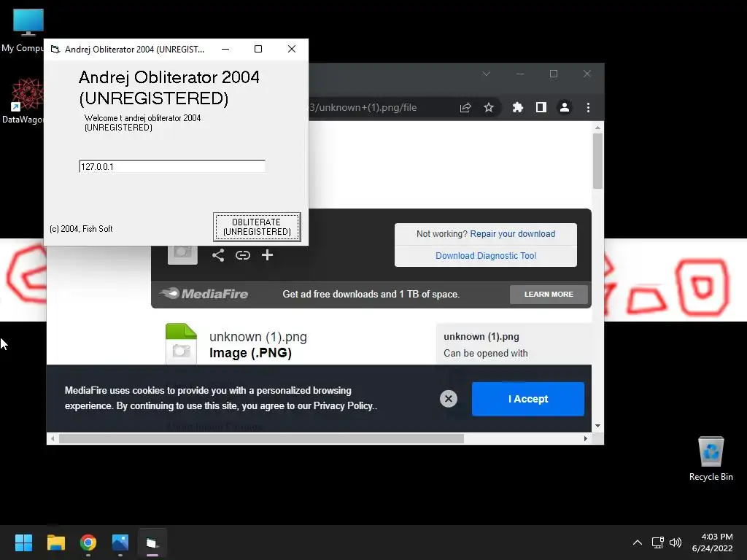Select the Recycle Bin desktop icon

711,459
